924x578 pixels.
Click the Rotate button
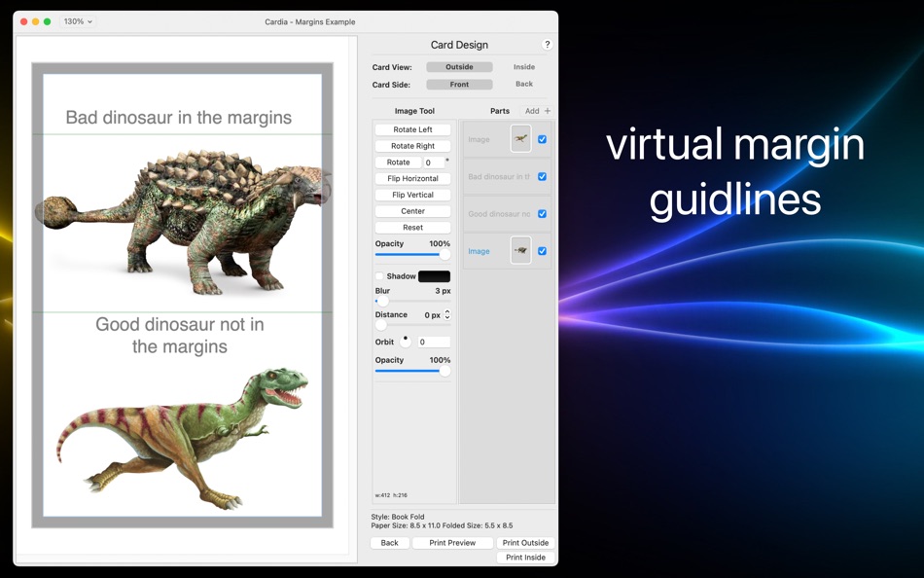(x=399, y=163)
